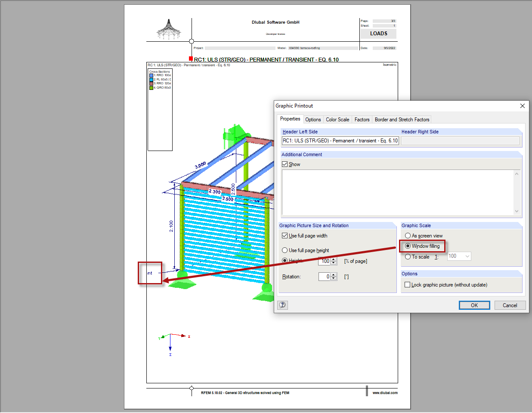The height and width of the screenshot is (413, 532).
Task: Open the scale 1:100 dropdown
Action: coord(467,256)
